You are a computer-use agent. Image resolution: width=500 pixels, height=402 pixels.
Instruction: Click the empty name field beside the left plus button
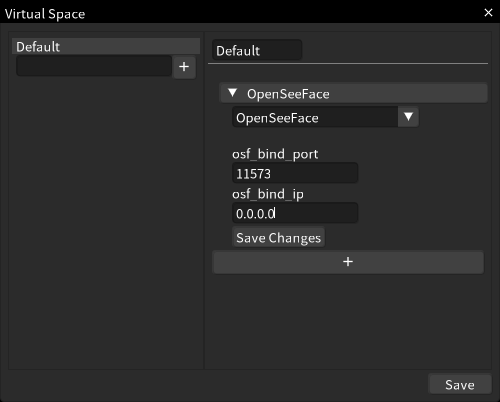[x=94, y=66]
